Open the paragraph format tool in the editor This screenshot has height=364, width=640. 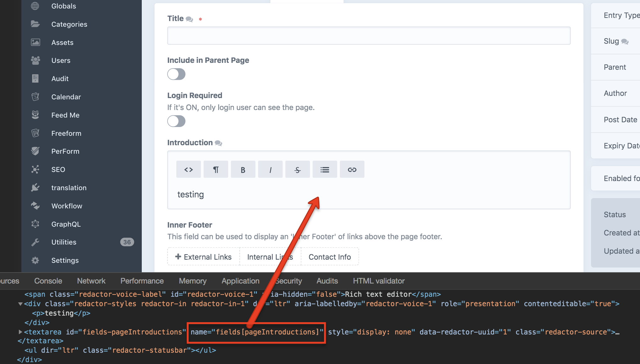(216, 169)
